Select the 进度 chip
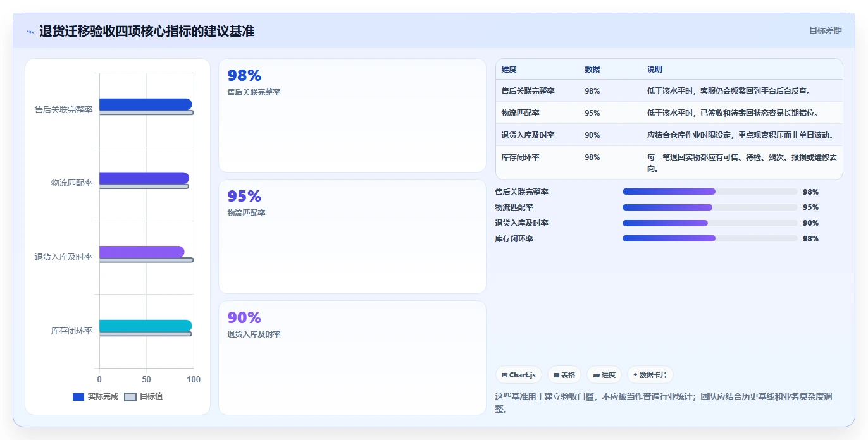 (604, 375)
